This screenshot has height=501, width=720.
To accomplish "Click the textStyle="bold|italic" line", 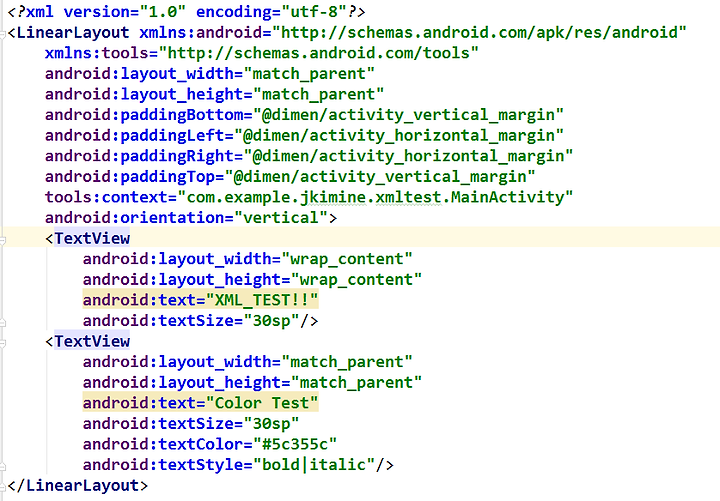I will [x=238, y=465].
